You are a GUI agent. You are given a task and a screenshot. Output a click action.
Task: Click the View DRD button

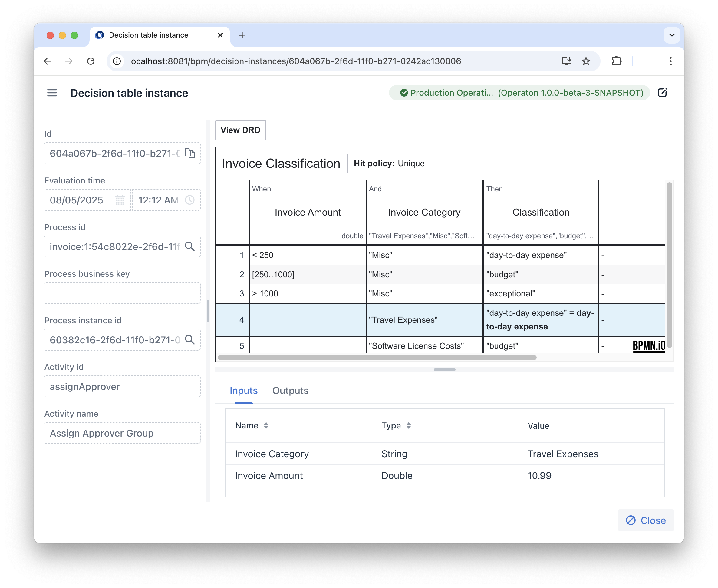[x=240, y=130]
